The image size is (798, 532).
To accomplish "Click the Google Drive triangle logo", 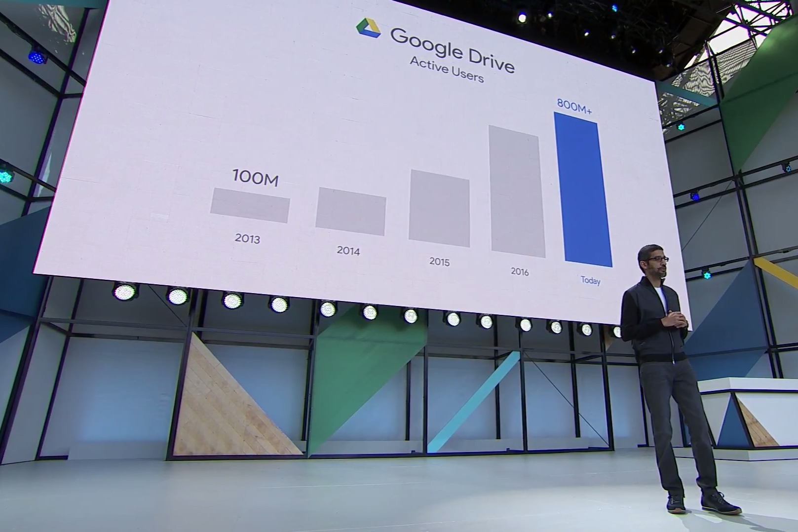I will pyautogui.click(x=368, y=28).
